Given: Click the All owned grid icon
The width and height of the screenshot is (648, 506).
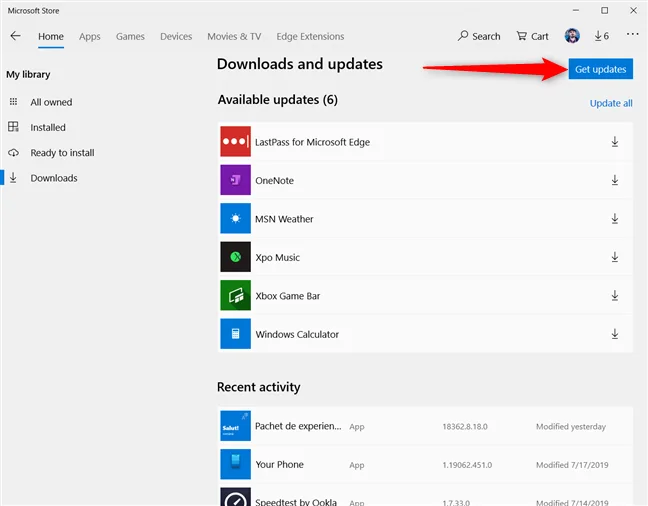Looking at the screenshot, I should pos(13,102).
